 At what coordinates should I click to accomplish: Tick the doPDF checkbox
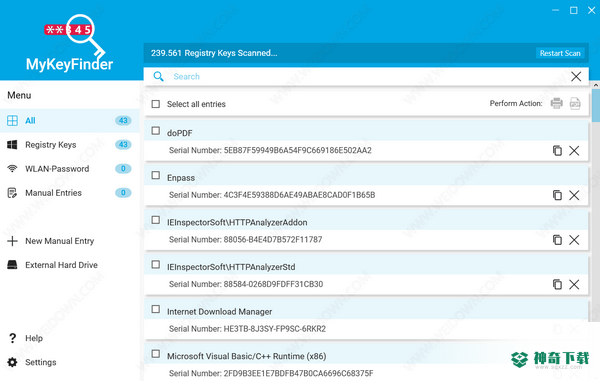[156, 131]
